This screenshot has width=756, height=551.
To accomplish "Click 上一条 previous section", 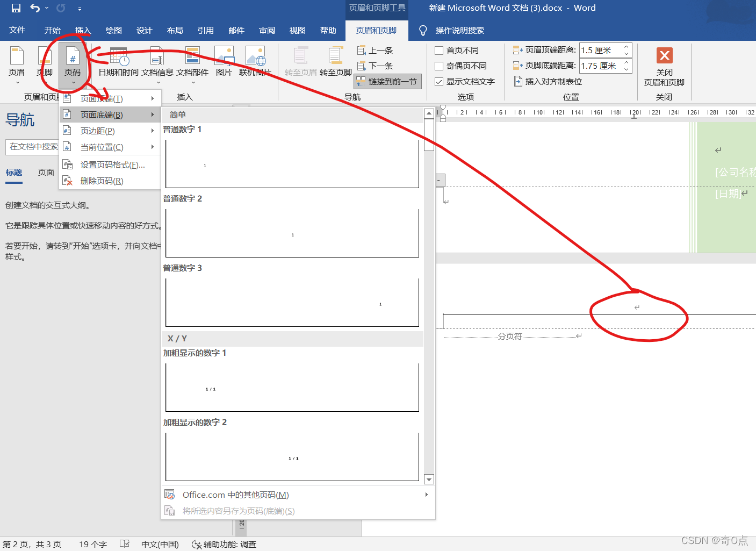I will pos(375,51).
